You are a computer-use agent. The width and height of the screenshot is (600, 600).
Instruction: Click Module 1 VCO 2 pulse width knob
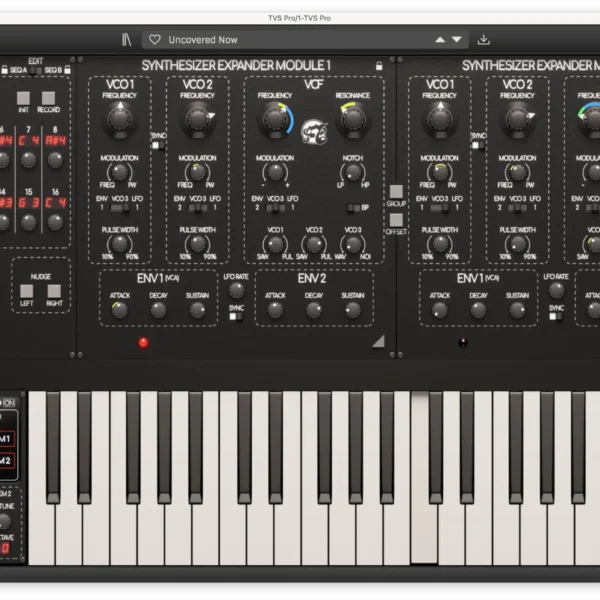click(x=197, y=244)
